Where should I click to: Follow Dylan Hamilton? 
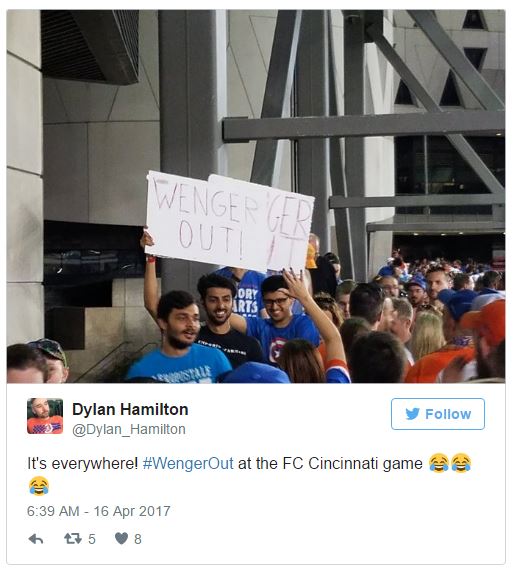click(x=438, y=414)
